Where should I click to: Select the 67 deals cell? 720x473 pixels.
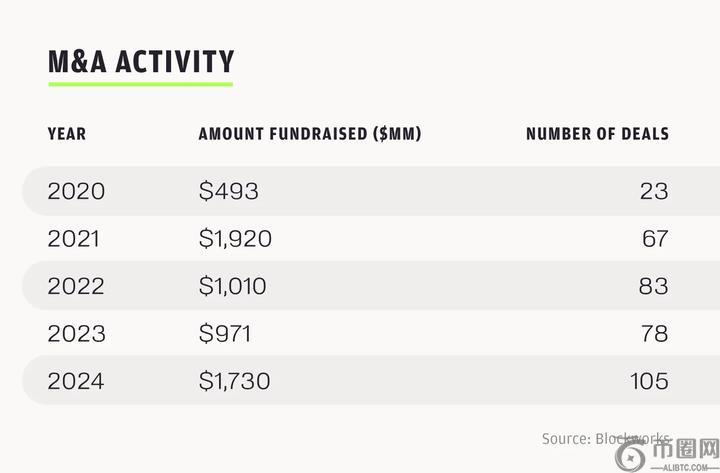(655, 239)
